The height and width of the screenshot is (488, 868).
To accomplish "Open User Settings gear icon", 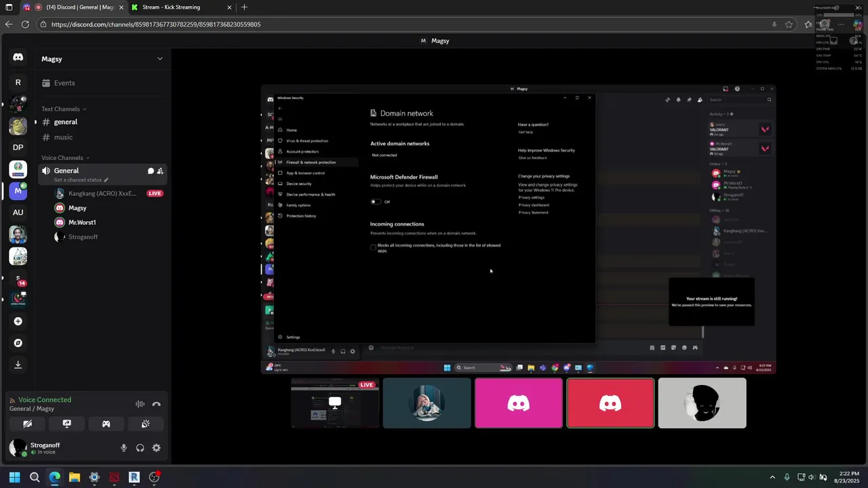I will pyautogui.click(x=156, y=448).
